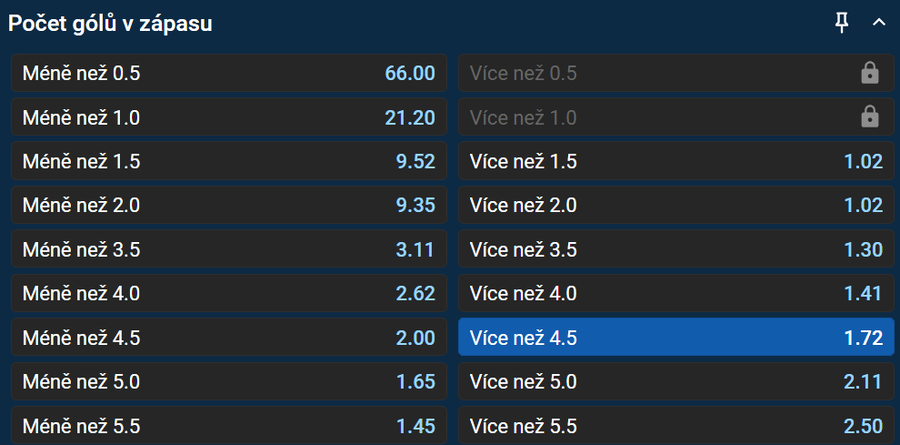Collapse the Počet gólů v zápasu section

coord(879,23)
